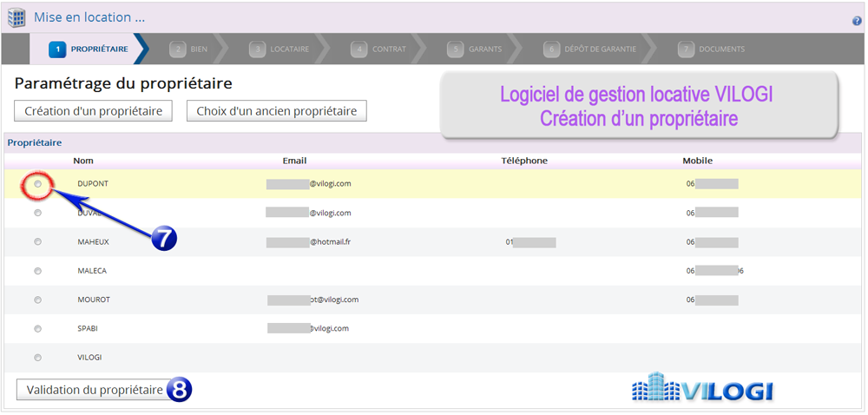Screen dimensions: 868x415
Task: Click the help question mark icon
Action: pyautogui.click(x=857, y=22)
